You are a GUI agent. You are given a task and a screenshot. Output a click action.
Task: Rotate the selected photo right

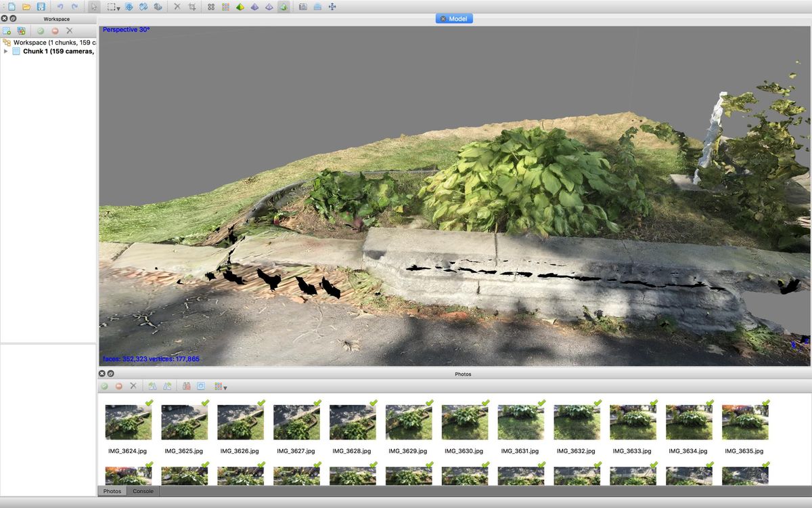pyautogui.click(x=166, y=385)
